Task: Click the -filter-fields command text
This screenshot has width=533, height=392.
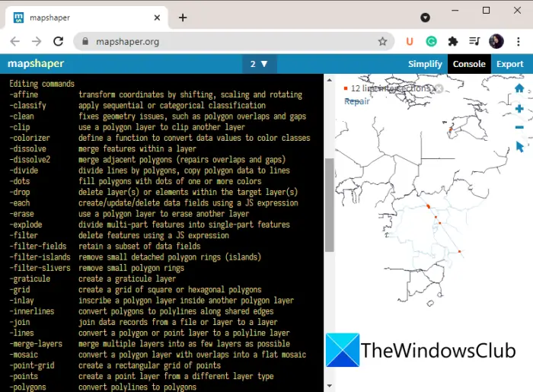Action: click(x=38, y=246)
